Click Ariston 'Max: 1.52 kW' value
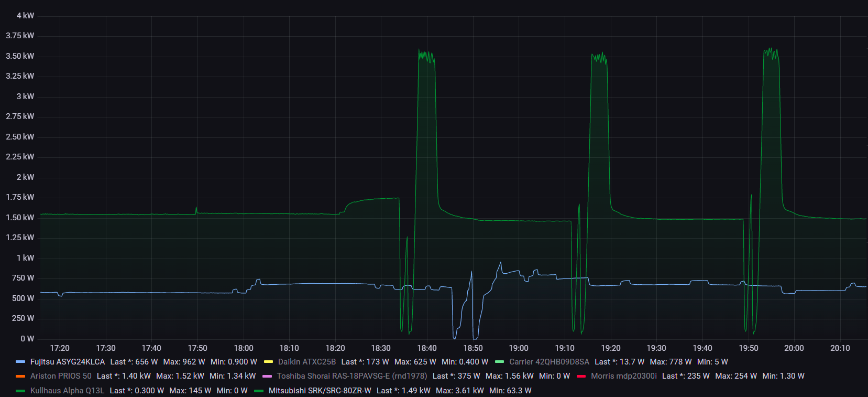868x397 pixels. point(180,376)
